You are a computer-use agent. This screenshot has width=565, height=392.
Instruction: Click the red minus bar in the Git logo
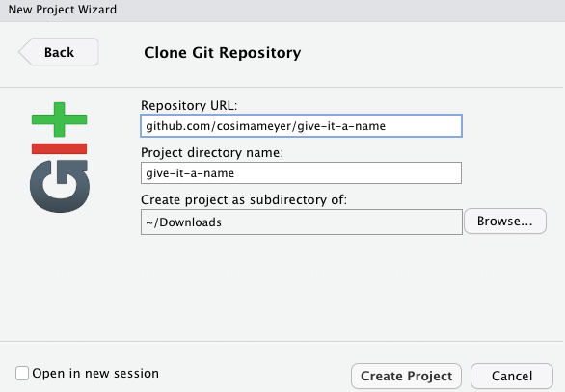pyautogui.click(x=59, y=148)
